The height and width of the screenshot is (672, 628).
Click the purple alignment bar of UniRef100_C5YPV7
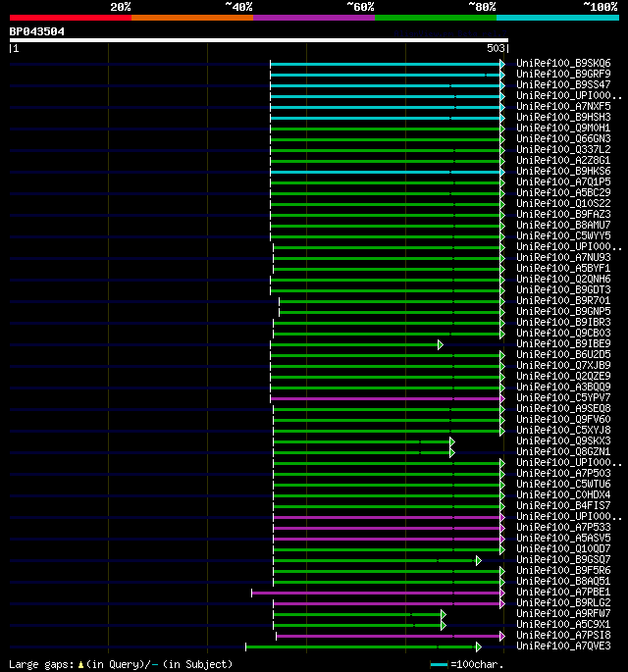pyautogui.click(x=386, y=399)
